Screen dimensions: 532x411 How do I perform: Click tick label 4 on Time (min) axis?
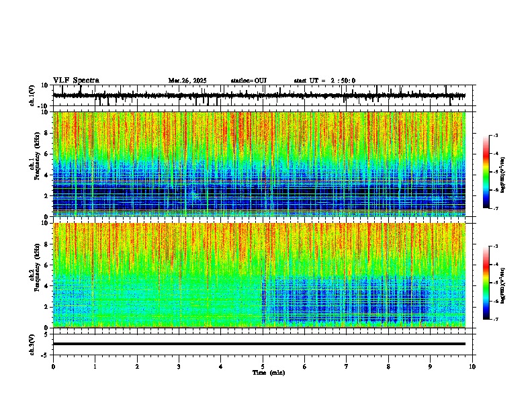(221, 367)
